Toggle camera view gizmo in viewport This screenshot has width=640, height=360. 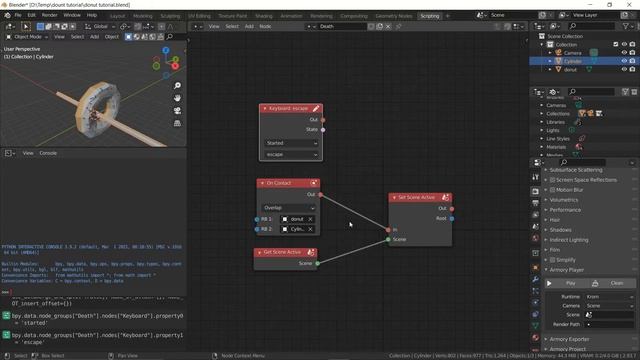(177, 111)
